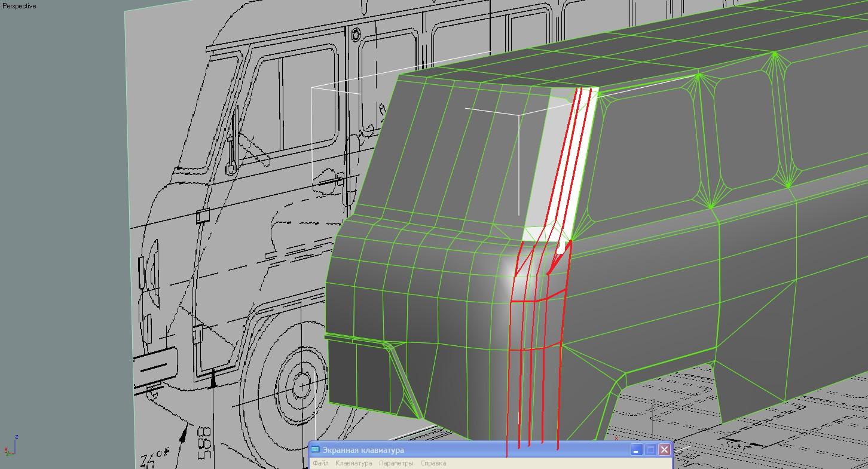Click the red vertex at pillar base
The height and width of the screenshot is (469, 868).
[x=570, y=241]
